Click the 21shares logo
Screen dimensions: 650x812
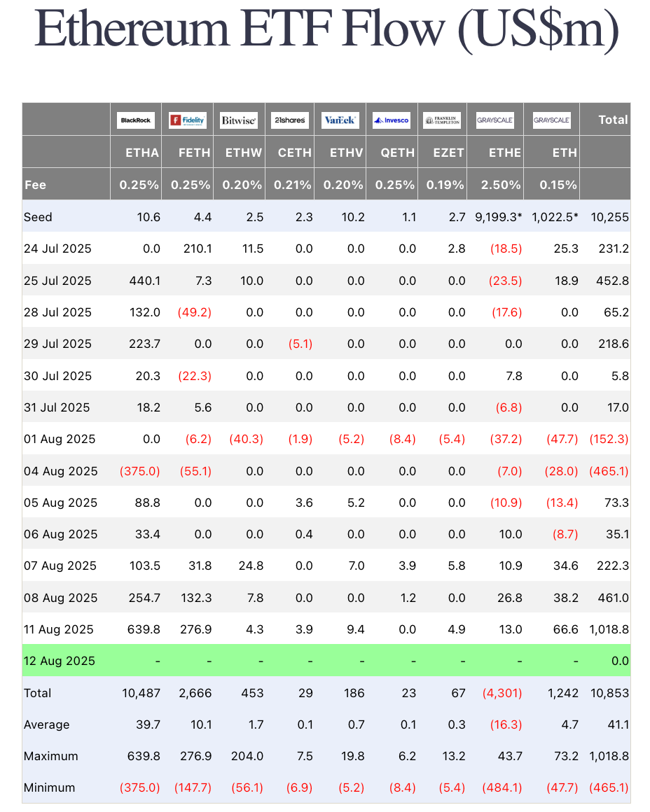click(289, 120)
